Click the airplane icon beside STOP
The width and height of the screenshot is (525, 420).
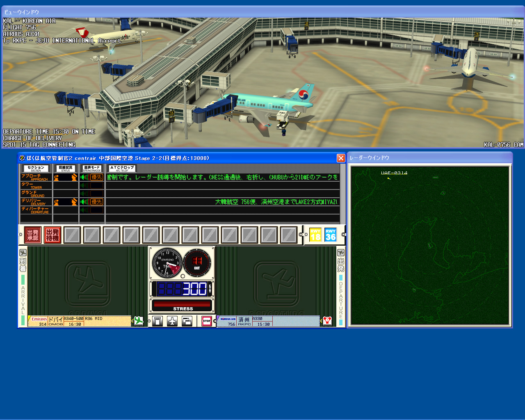pos(172,321)
